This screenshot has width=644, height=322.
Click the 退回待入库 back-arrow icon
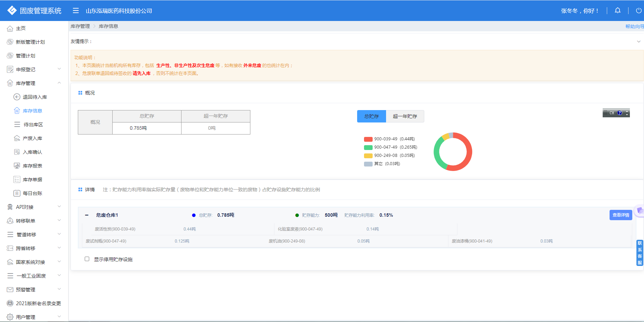tap(17, 97)
